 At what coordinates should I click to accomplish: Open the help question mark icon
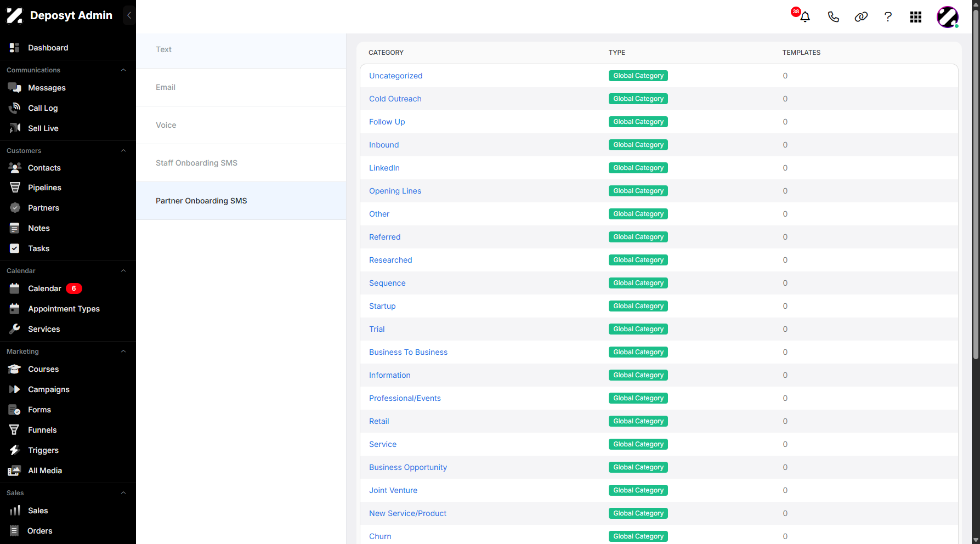[x=888, y=17]
